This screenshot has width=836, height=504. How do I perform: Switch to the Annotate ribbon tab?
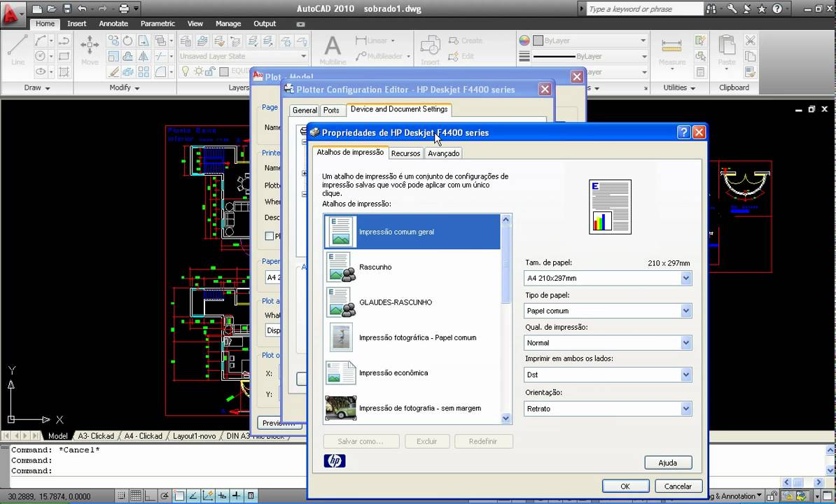pyautogui.click(x=113, y=23)
